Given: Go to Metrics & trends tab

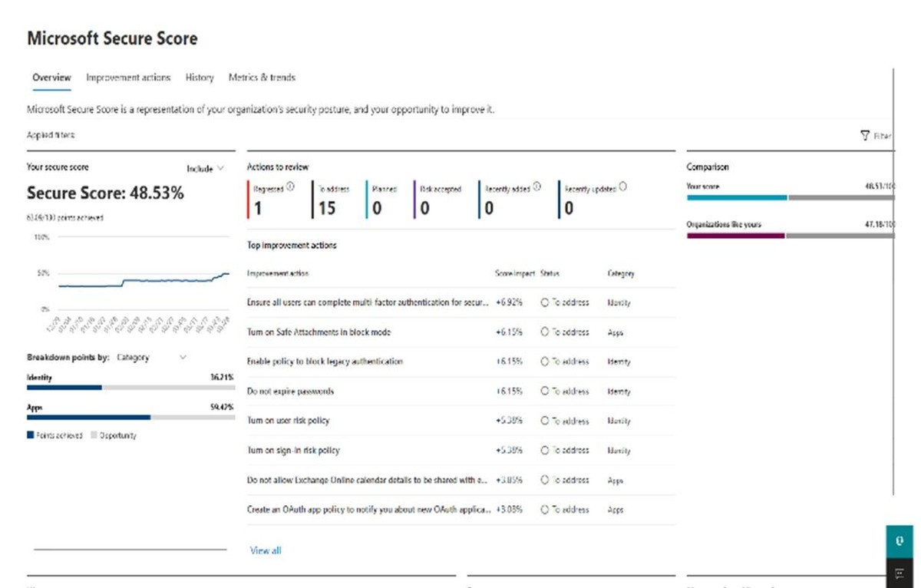Looking at the screenshot, I should coord(262,78).
